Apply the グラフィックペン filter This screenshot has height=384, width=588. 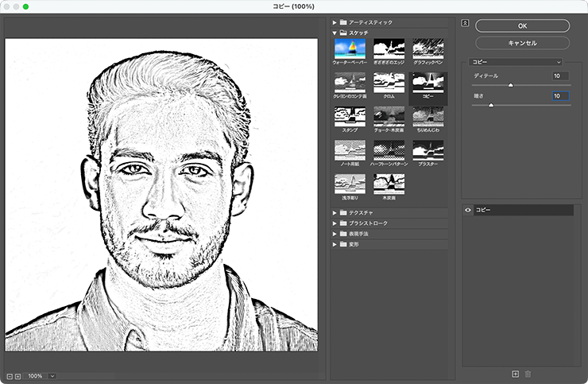click(x=427, y=48)
